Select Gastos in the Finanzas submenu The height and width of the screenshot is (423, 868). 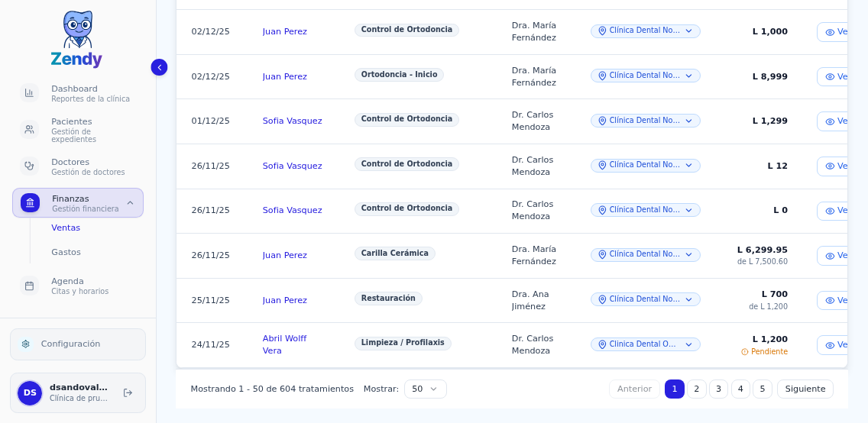coord(66,252)
